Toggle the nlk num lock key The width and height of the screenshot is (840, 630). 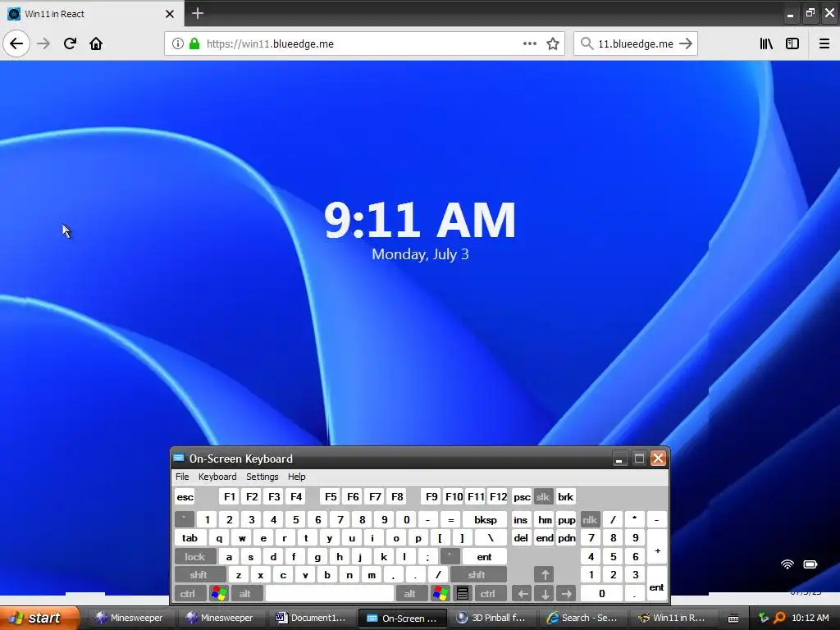pos(589,519)
